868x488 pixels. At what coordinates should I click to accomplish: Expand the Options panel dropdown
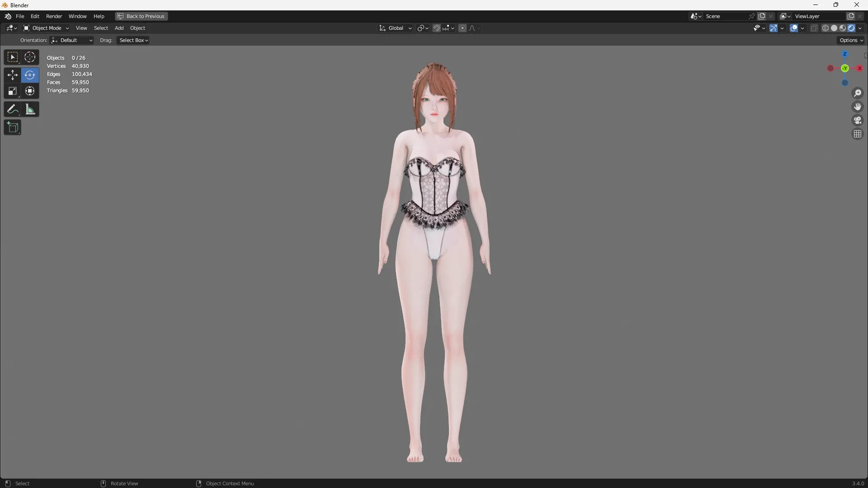[851, 40]
